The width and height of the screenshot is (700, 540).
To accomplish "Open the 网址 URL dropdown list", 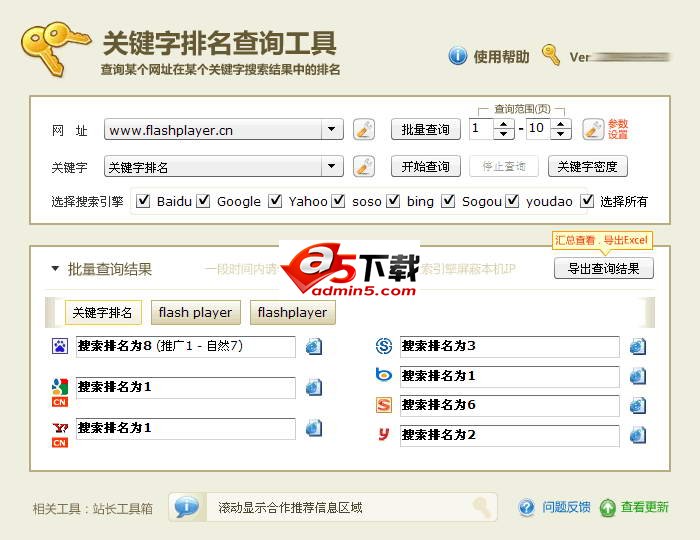I will click(332, 129).
